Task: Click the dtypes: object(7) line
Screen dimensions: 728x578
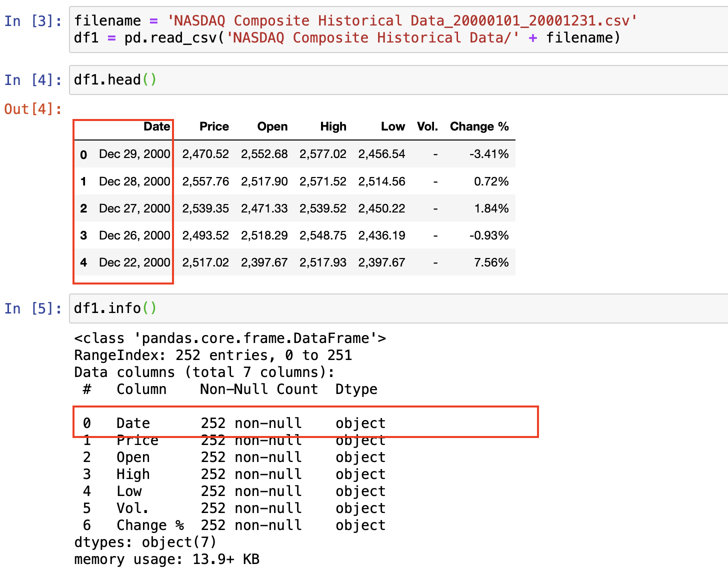Action: pos(145,542)
